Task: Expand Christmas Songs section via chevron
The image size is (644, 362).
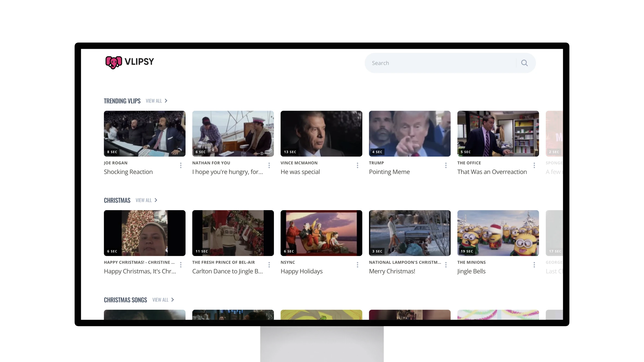Action: tap(173, 300)
